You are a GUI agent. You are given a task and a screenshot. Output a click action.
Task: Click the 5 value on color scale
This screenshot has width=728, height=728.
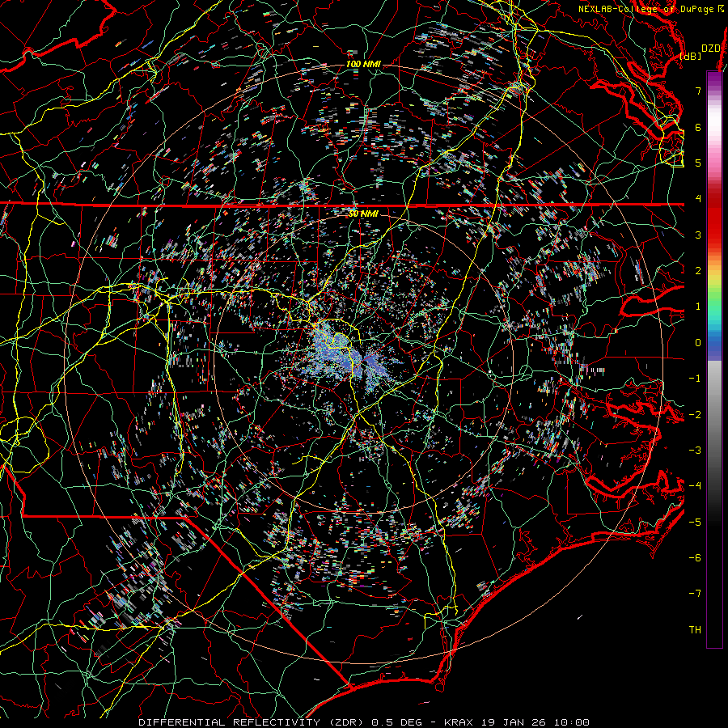698,163
